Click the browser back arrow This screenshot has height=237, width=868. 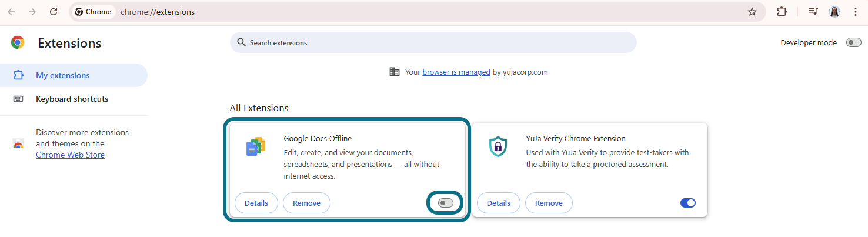coord(11,12)
